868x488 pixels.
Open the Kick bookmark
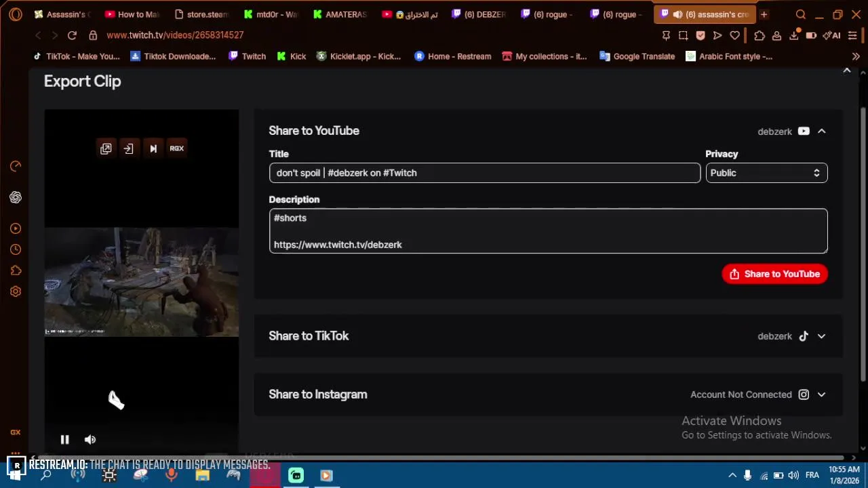point(292,56)
